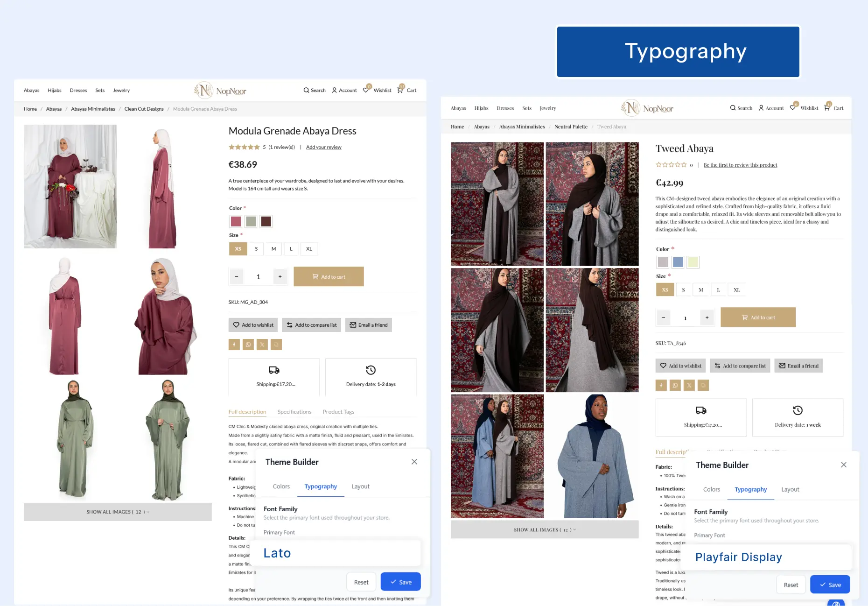The height and width of the screenshot is (606, 868).
Task: Open Wishlist on the Modula Grenade page
Action: click(377, 90)
